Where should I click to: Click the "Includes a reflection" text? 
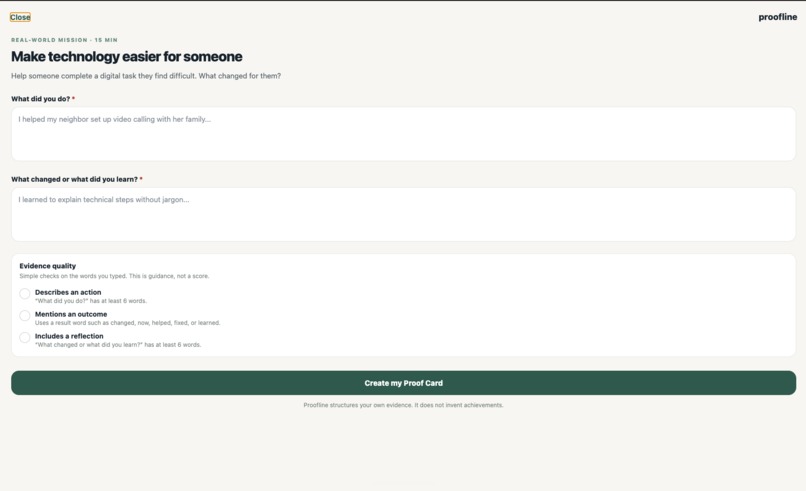pyautogui.click(x=69, y=336)
